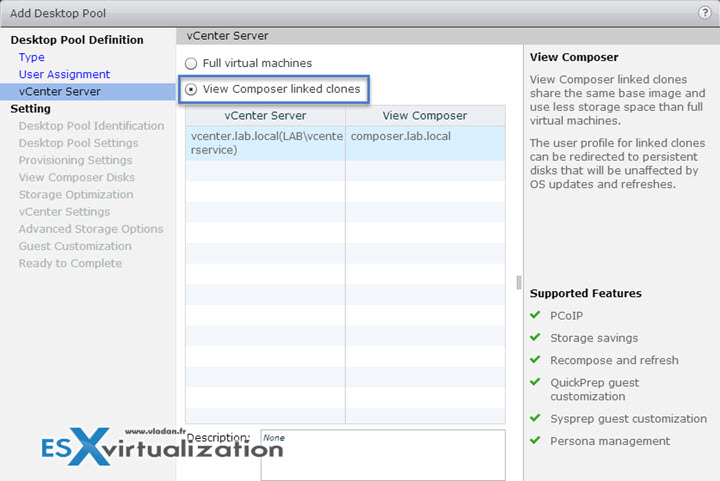Click the Persona management feature text
Viewport: 720px width, 481px height.
(x=610, y=441)
